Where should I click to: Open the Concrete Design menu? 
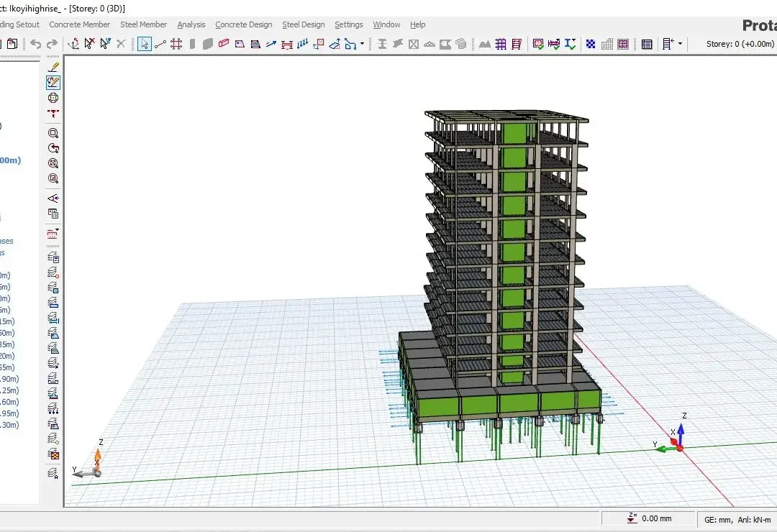243,24
